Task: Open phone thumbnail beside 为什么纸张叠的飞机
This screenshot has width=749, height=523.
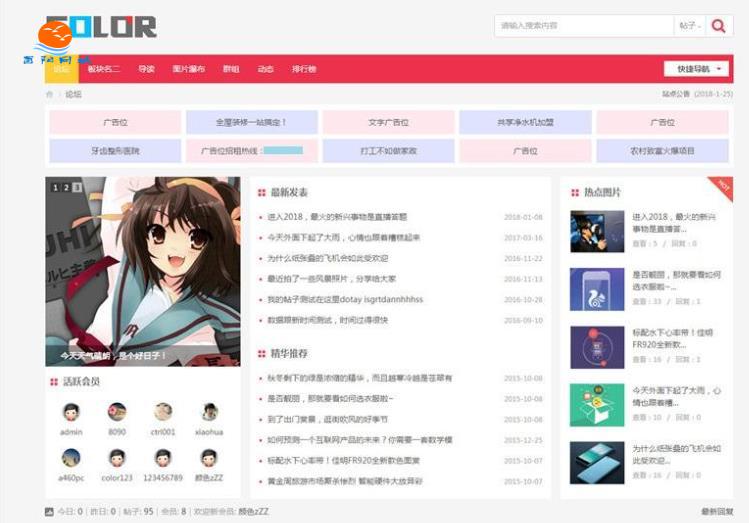Action: tap(597, 463)
